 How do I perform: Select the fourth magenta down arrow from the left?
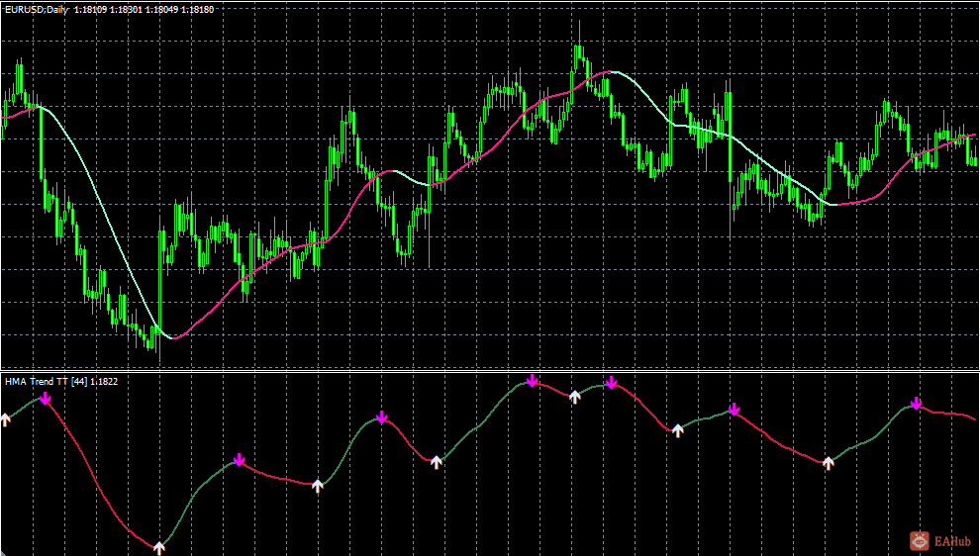pyautogui.click(x=532, y=381)
